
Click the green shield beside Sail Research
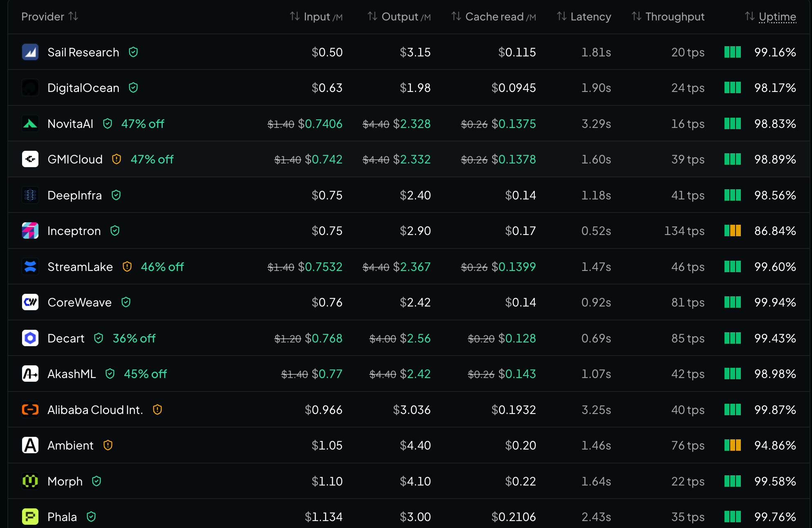click(x=133, y=52)
